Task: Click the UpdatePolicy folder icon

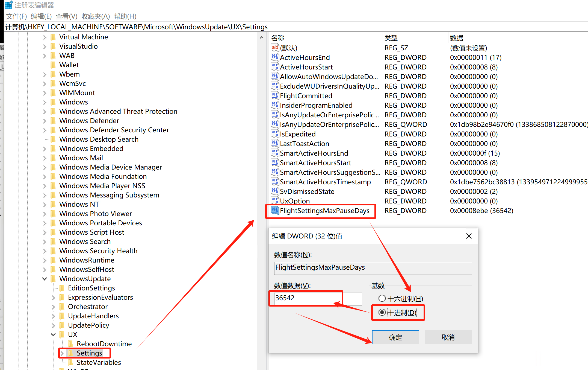Action: pos(62,325)
